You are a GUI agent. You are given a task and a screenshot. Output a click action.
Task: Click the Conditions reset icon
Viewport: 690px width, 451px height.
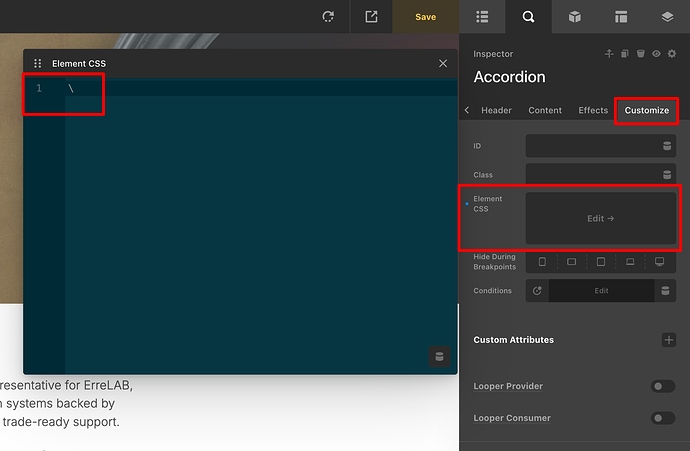coord(537,290)
